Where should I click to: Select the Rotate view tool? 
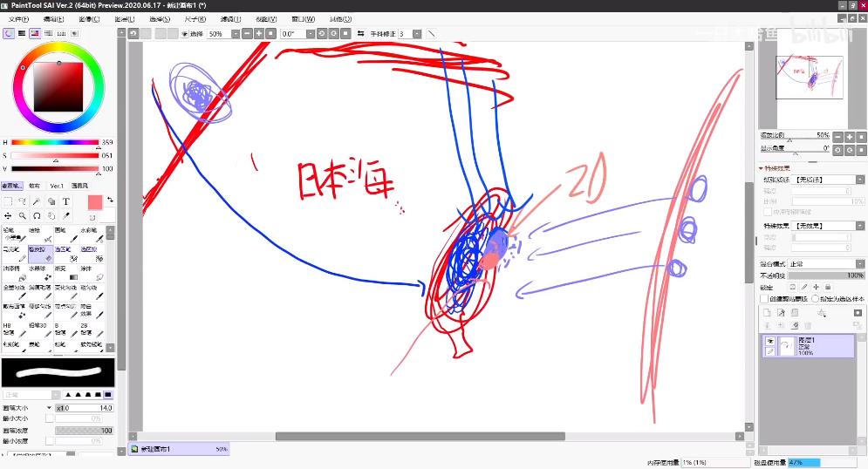click(x=37, y=215)
